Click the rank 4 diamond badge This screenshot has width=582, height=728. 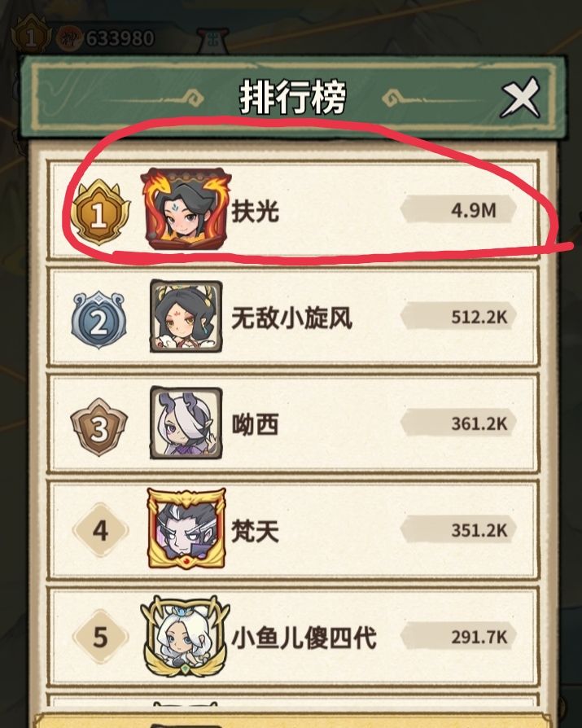(100, 530)
